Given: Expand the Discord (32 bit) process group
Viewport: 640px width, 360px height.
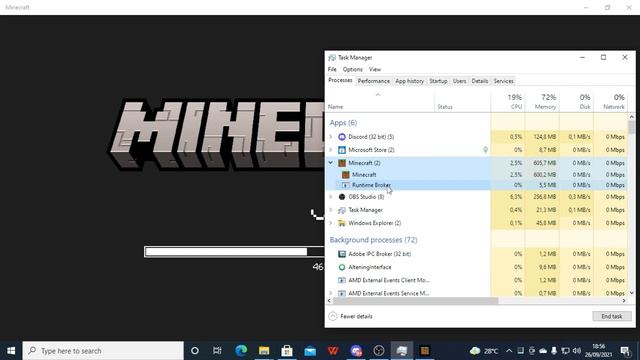Looking at the screenshot, I should pos(331,137).
